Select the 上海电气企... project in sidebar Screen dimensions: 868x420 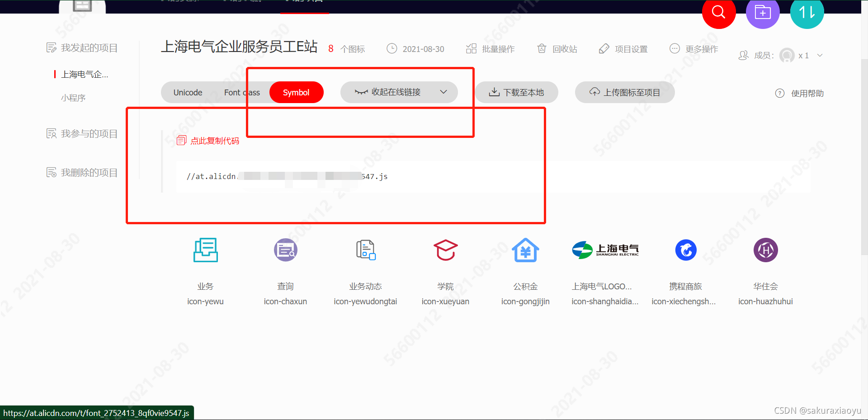(85, 74)
